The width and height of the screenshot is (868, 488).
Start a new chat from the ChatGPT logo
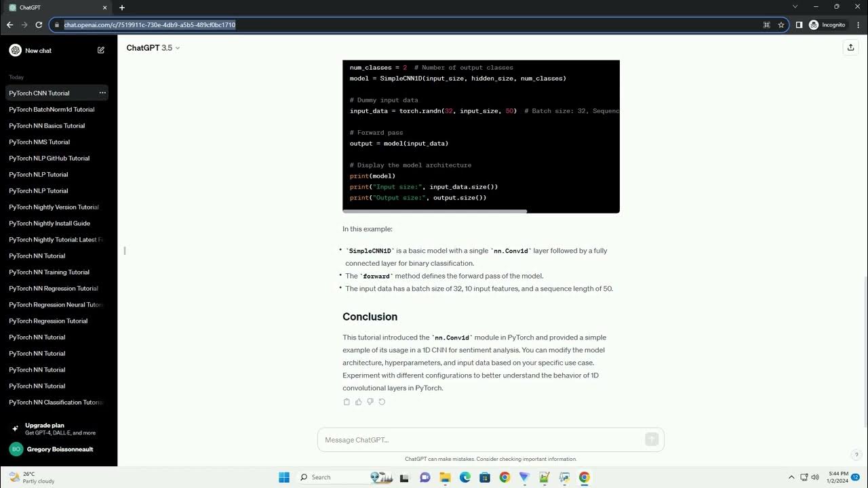pos(15,50)
